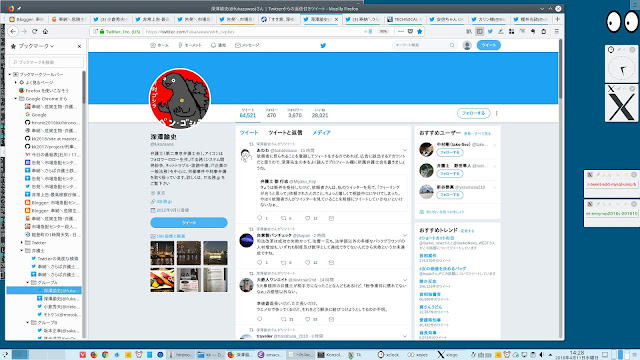Select the Media tab on the timeline
The width and height of the screenshot is (640, 360).
pos(322,133)
